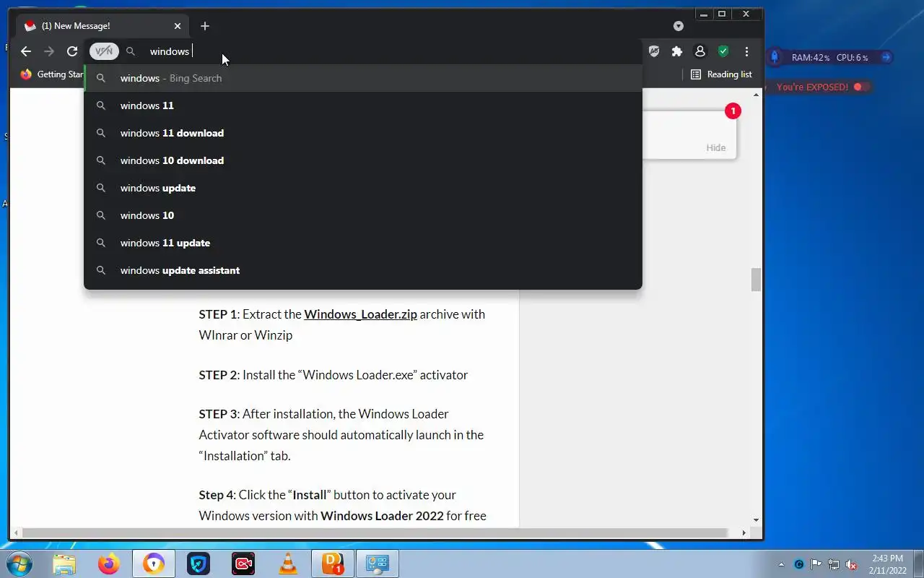Pick the 'windows 11 update' suggestion
Viewport: 924px width, 578px height.
[363, 243]
